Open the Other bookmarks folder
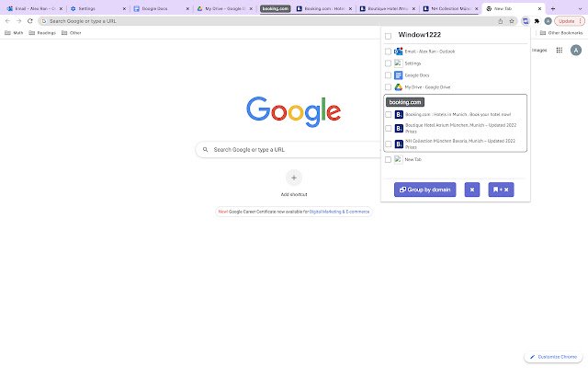This screenshot has height=368, width=588. click(72, 33)
